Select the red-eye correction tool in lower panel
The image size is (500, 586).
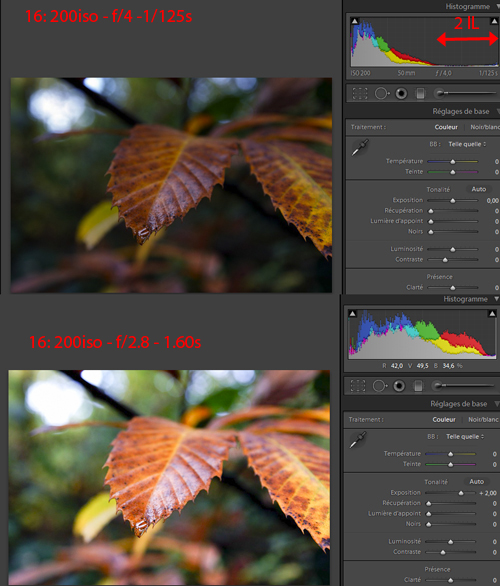399,386
